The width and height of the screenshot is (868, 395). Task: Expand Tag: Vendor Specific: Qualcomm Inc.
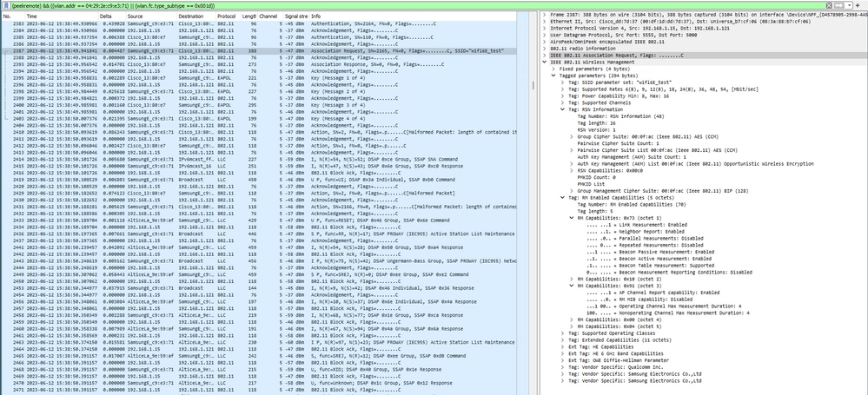[563, 367]
